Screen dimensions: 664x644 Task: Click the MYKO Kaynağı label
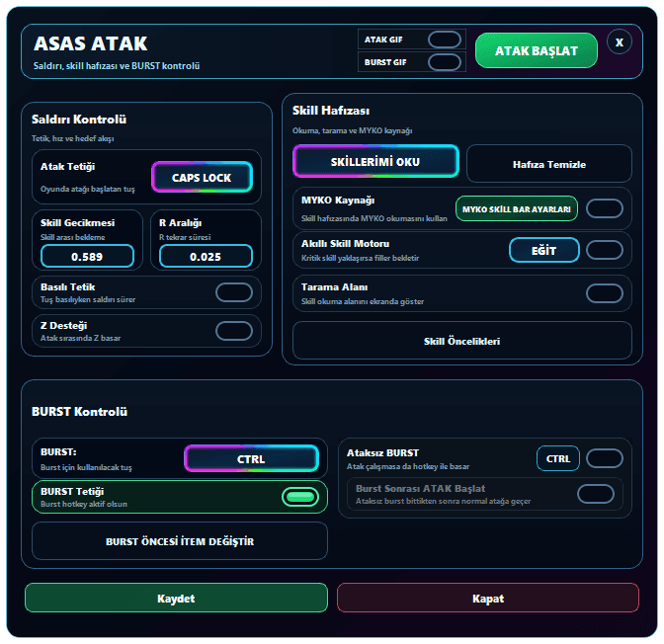pyautogui.click(x=338, y=201)
